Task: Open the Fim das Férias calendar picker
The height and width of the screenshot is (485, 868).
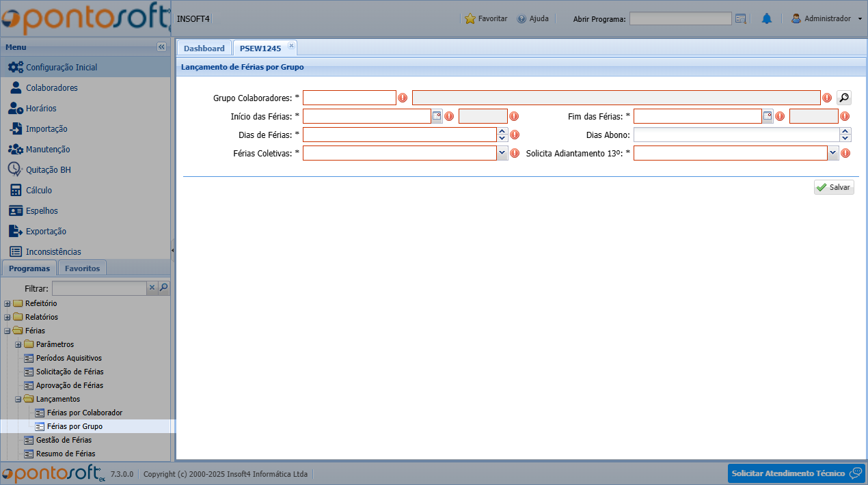Action: (768, 116)
